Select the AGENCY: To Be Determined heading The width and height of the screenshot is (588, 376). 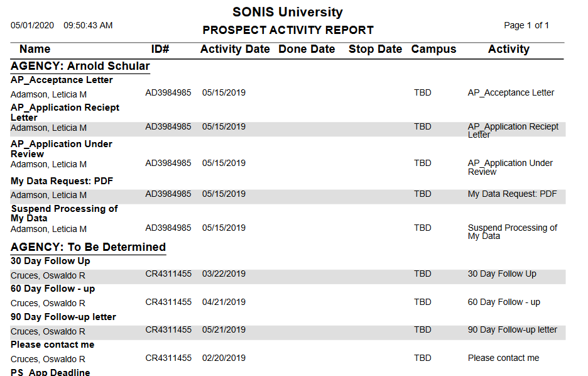(x=88, y=247)
